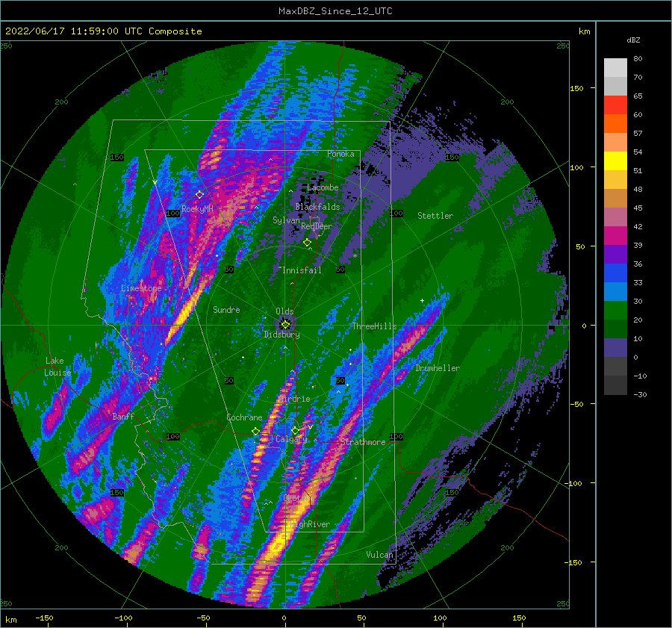The image size is (672, 628).
Task: Select the Lake Louise label
Action: 57,367
